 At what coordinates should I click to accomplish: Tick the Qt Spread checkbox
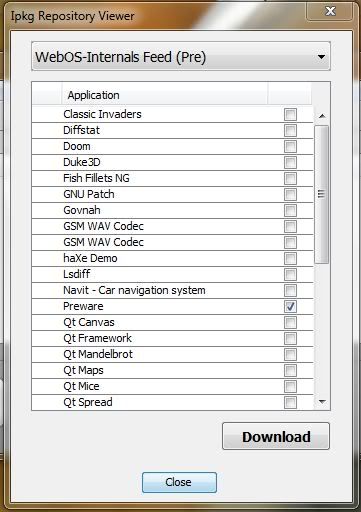290,402
